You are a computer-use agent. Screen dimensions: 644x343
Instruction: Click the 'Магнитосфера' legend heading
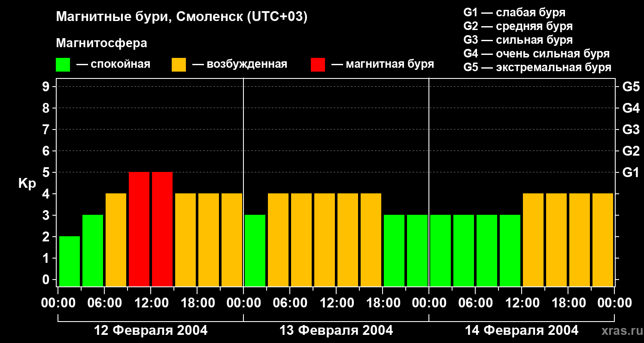(101, 43)
